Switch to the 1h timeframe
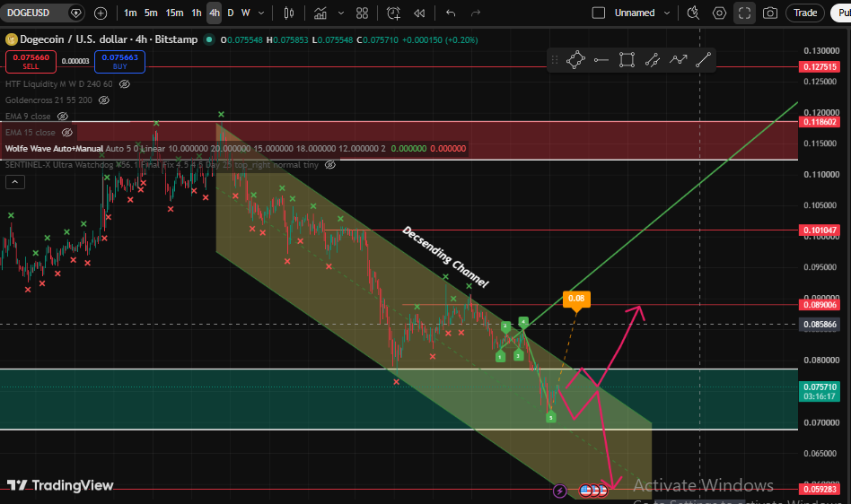Screen dimensions: 851x504 pos(197,13)
